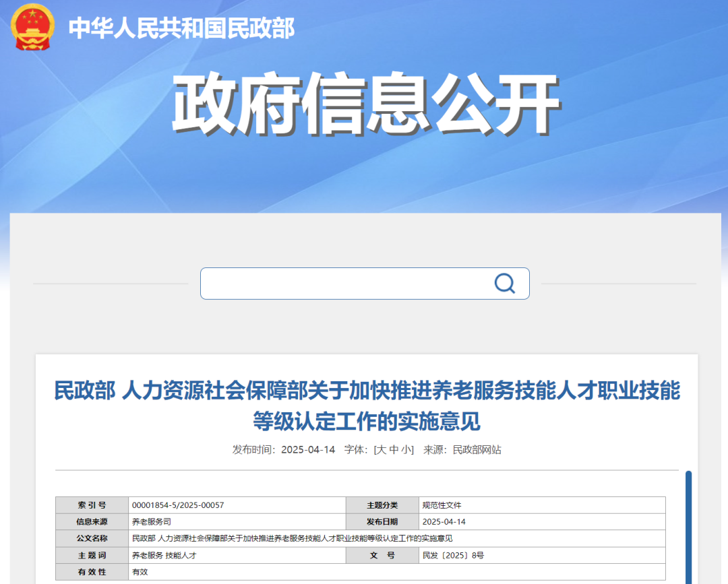Click the 有效 validity status value

(140, 572)
